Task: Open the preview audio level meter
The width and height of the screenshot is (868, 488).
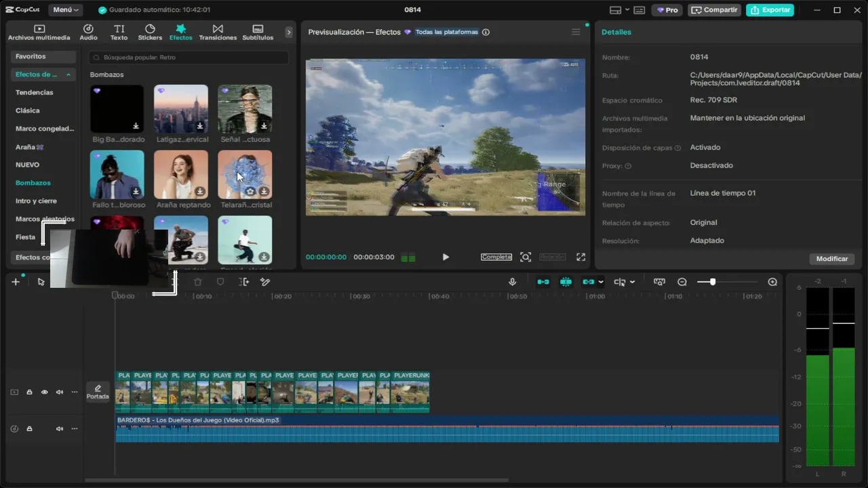Action: pyautogui.click(x=408, y=258)
